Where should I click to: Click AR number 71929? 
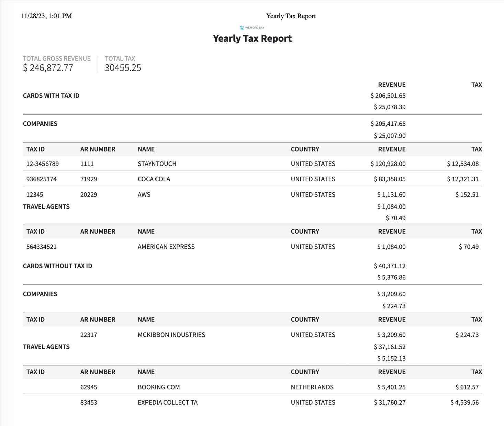coord(89,179)
